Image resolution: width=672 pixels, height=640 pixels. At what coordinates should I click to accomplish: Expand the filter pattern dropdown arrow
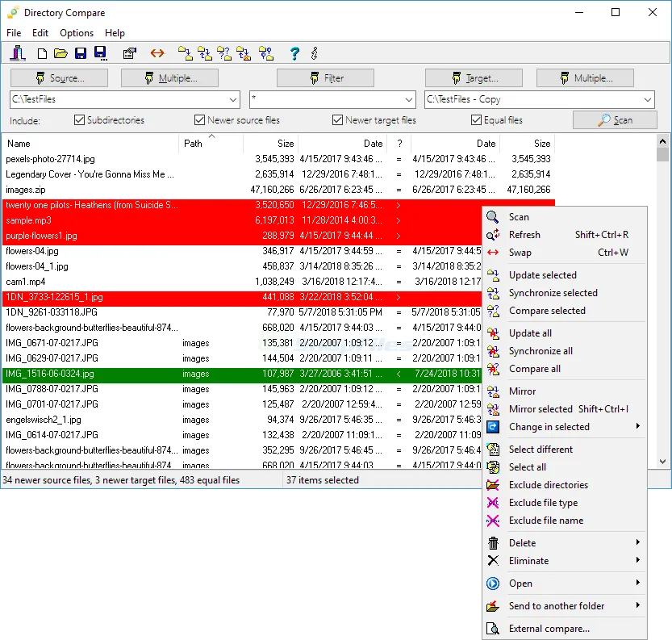pyautogui.click(x=409, y=99)
